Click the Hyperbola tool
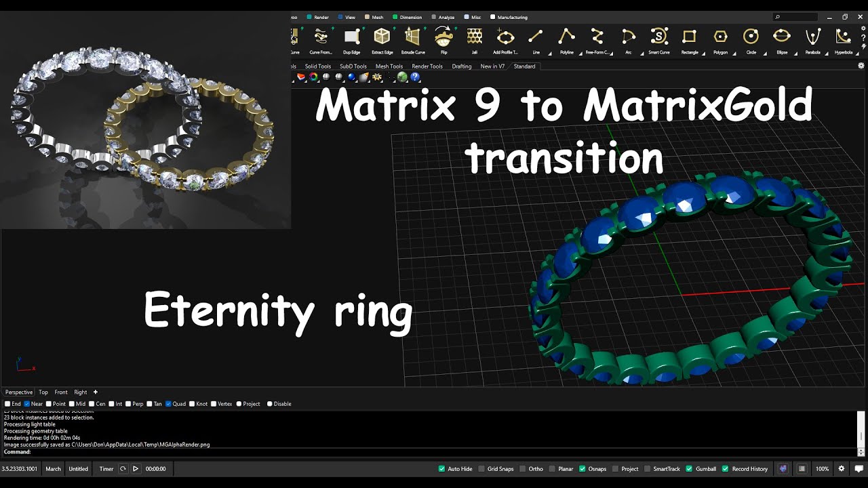 click(843, 37)
